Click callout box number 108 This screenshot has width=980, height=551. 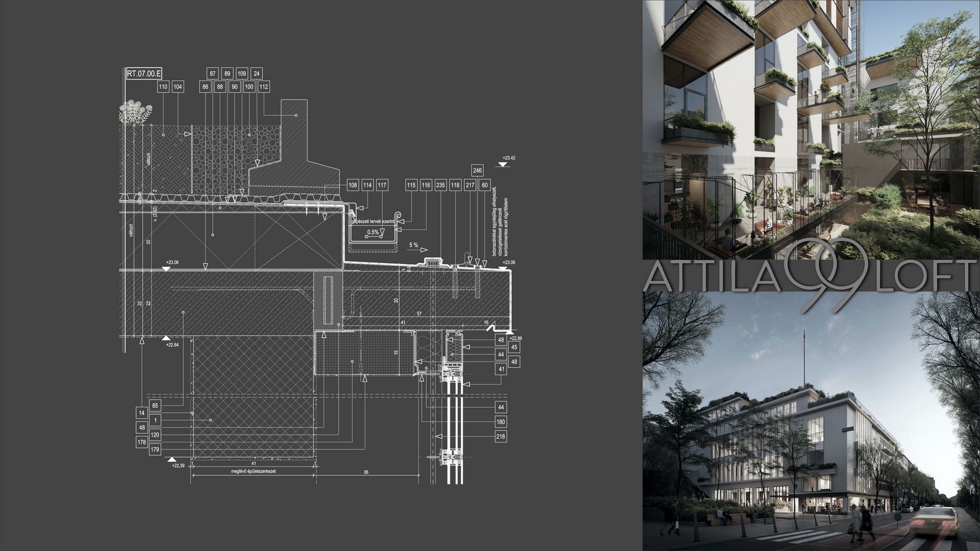(353, 185)
